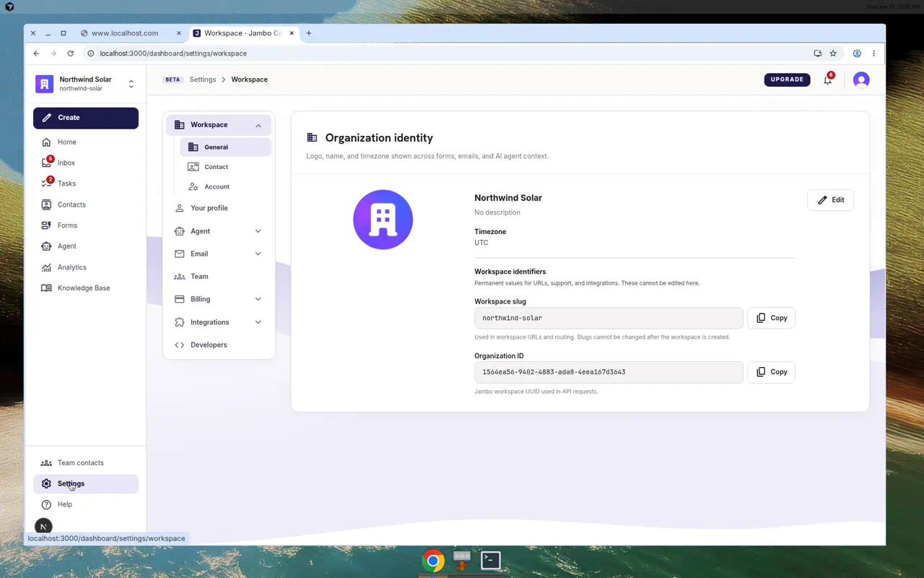Expand the Billing settings chevron

258,299
